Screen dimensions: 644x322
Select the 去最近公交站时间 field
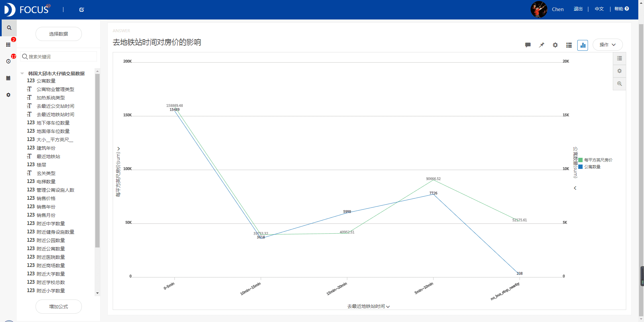click(55, 106)
